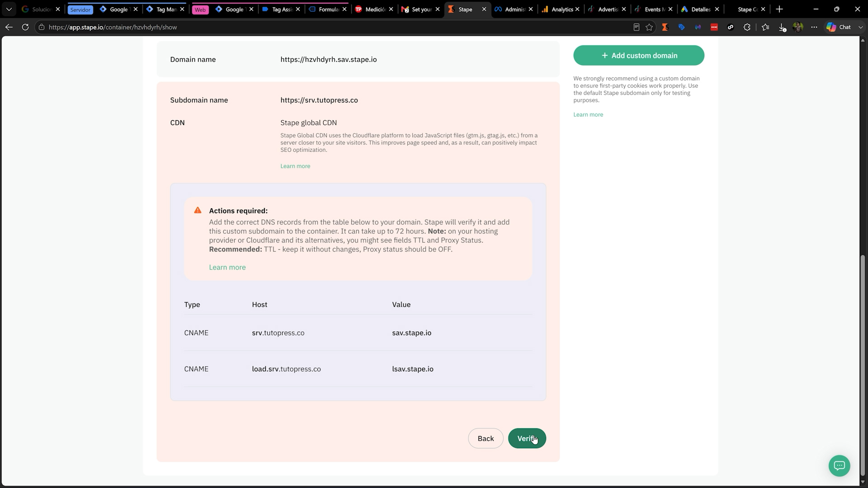Open the browser profile avatar
Screen dimensions: 868x488
pos(798,27)
